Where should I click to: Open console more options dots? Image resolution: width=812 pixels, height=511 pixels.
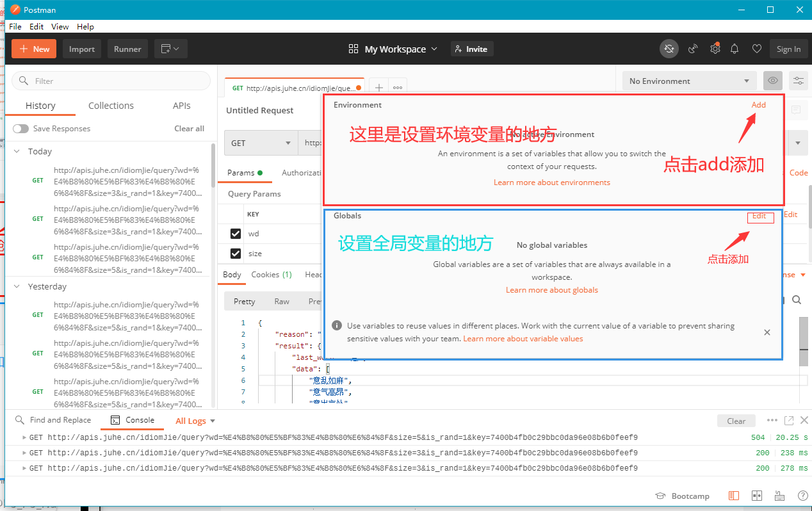(x=772, y=420)
